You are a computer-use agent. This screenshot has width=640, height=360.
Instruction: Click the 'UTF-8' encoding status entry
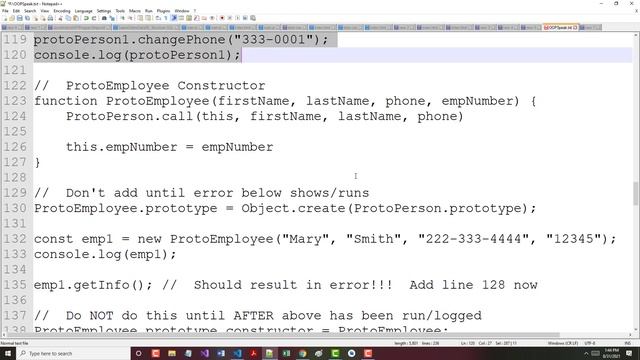point(590,343)
